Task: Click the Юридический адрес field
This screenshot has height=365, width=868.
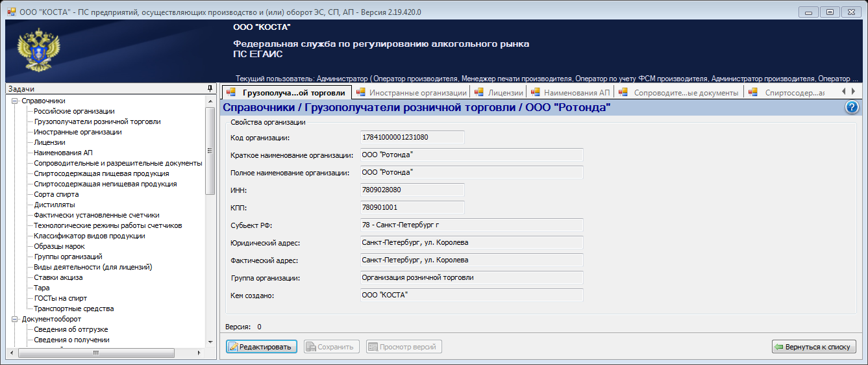Action: coord(471,242)
